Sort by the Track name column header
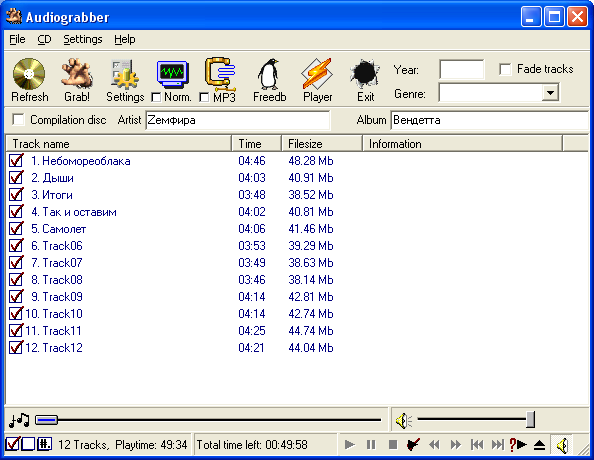The image size is (594, 460). (x=119, y=144)
